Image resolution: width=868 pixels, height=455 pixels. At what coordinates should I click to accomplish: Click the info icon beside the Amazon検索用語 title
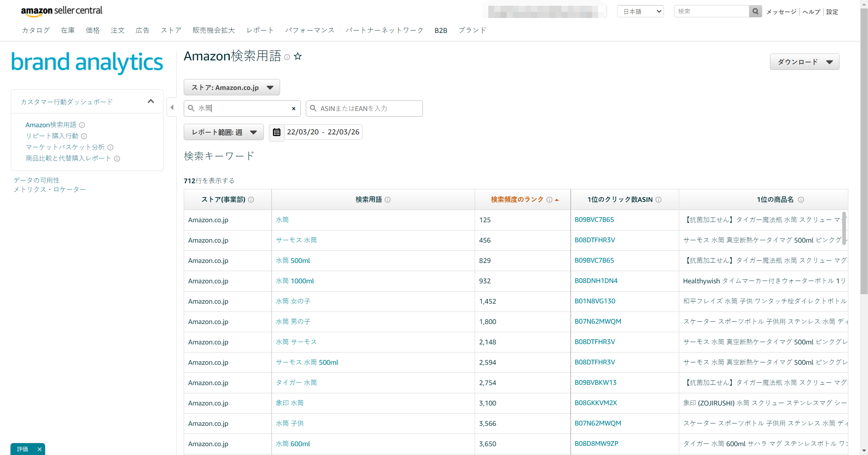287,57
